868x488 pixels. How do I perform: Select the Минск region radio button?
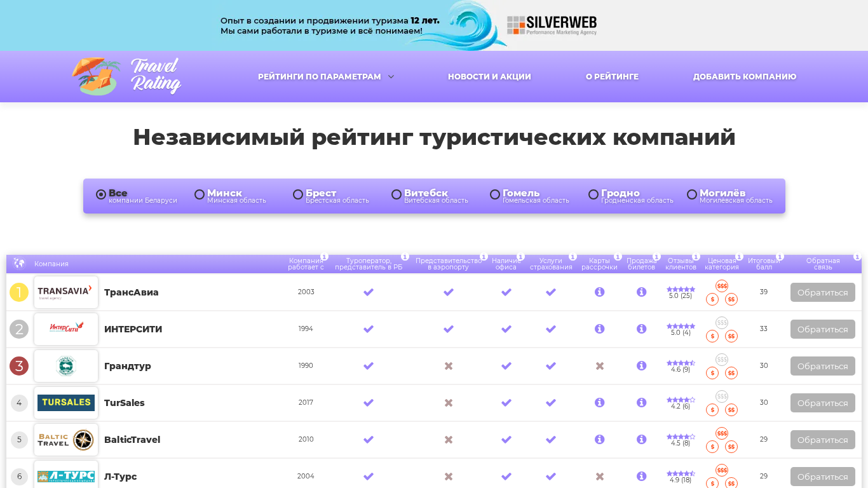coord(200,194)
